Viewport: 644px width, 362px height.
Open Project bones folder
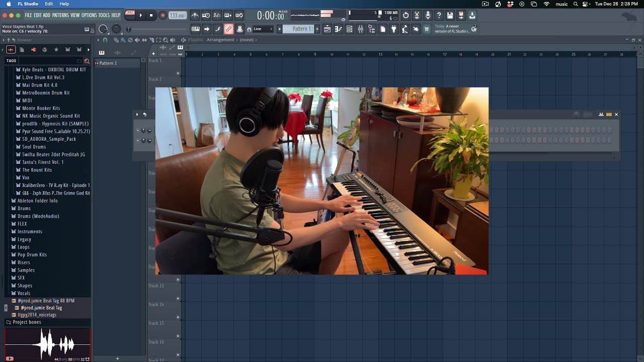(x=27, y=322)
